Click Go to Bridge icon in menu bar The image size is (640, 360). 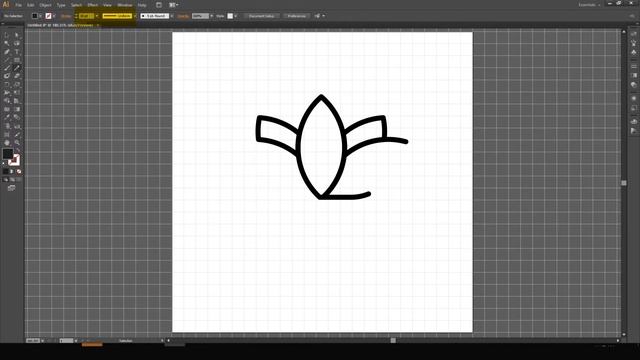pos(159,5)
